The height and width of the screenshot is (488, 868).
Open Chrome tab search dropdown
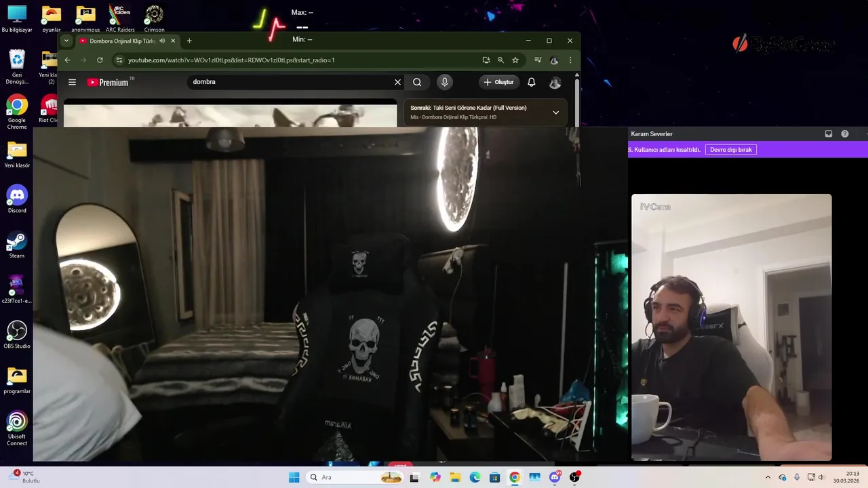[x=66, y=41]
